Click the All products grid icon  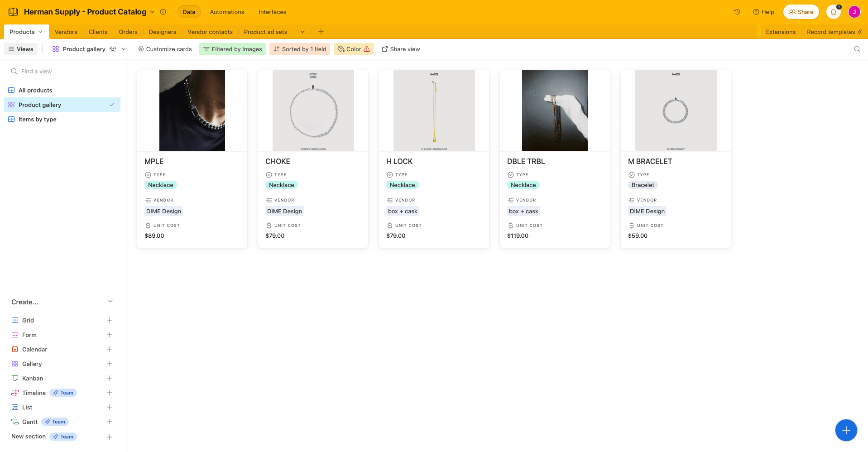(x=11, y=90)
